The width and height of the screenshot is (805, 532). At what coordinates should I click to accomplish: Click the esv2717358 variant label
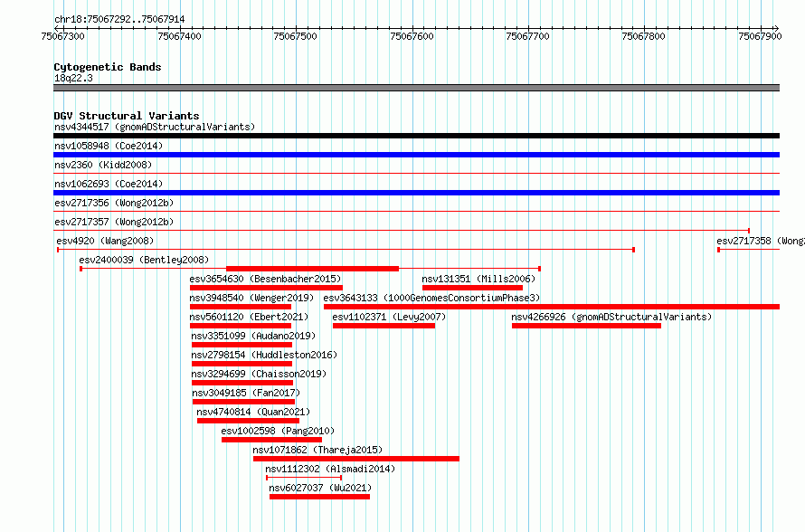[x=761, y=241]
